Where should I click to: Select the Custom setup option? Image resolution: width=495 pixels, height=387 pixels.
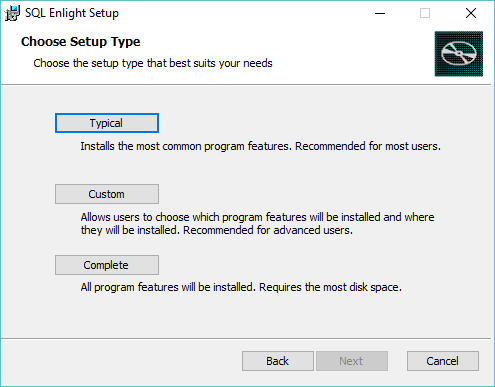[107, 194]
